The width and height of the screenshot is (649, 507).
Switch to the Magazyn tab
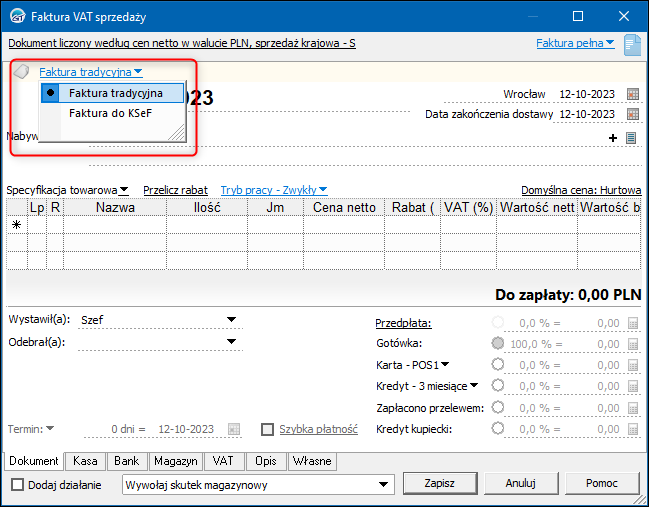(175, 461)
